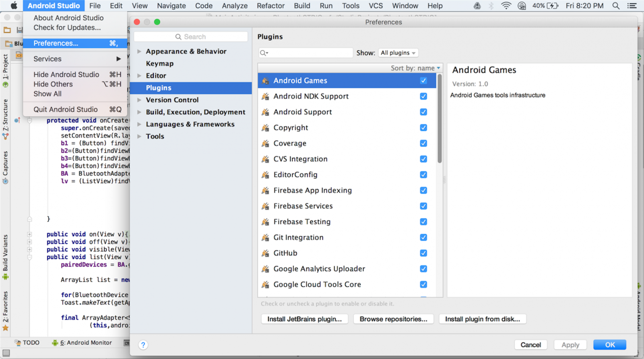The image size is (644, 359).
Task: Expand the Version Control arrow
Action: (139, 100)
